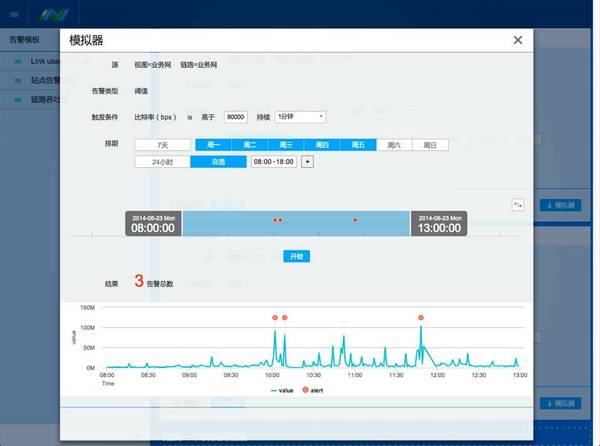Click the first alert dot near 10:00 on chart
Image resolution: width=600 pixels, height=446 pixels.
275,317
